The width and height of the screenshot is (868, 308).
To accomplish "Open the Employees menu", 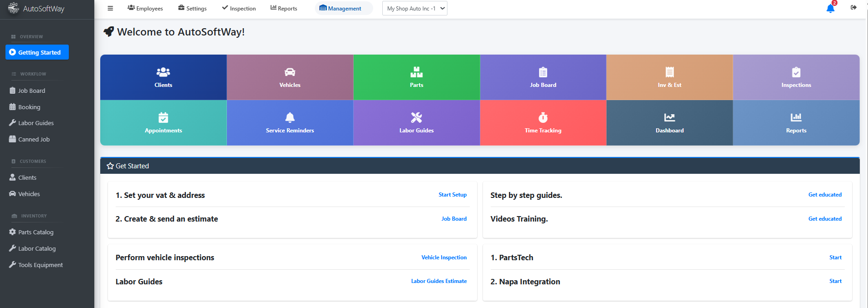I will tap(145, 8).
